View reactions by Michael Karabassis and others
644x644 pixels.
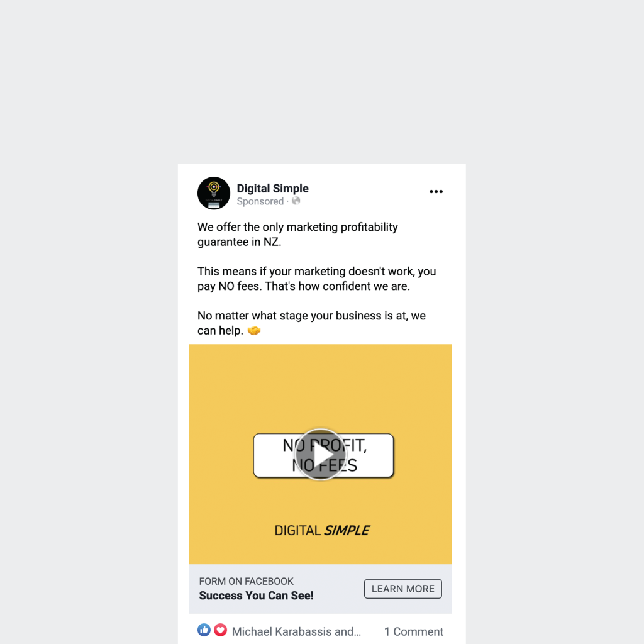(297, 631)
